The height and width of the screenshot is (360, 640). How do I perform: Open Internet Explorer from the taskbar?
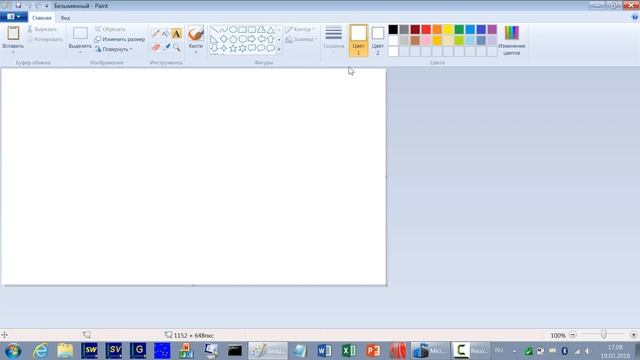click(40, 351)
